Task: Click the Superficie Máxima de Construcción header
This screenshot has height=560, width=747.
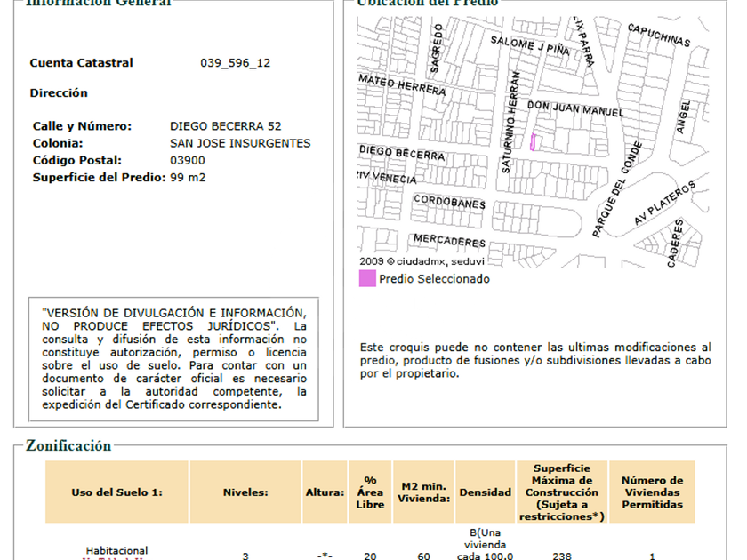Action: (x=562, y=492)
